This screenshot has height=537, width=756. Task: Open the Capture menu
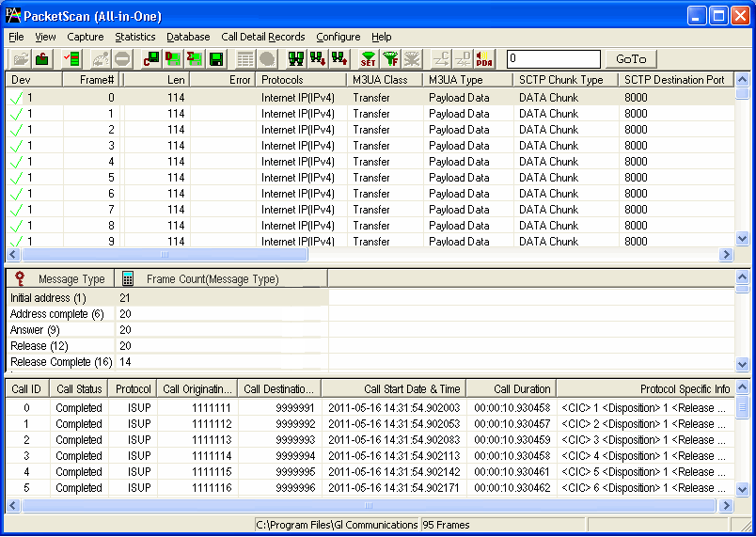coord(86,37)
